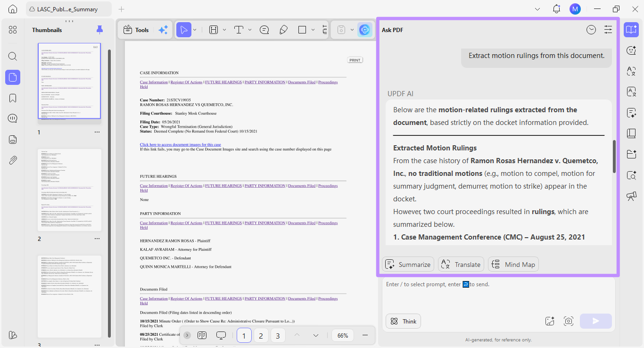644x348 pixels.
Task: Click the Summarize button
Action: click(x=408, y=264)
